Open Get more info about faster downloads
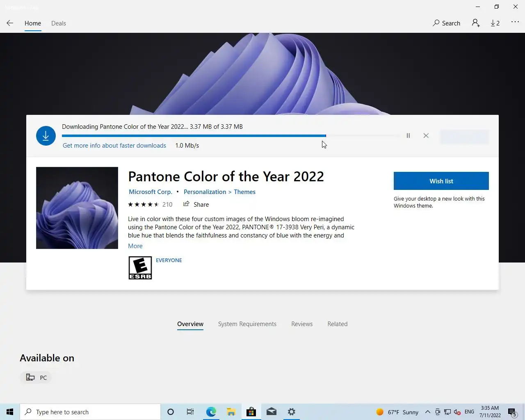Image resolution: width=525 pixels, height=420 pixels. click(114, 146)
